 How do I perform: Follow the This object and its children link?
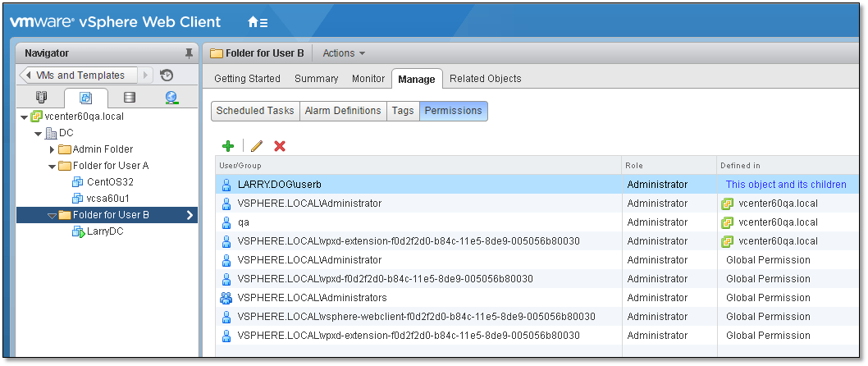[x=786, y=185]
